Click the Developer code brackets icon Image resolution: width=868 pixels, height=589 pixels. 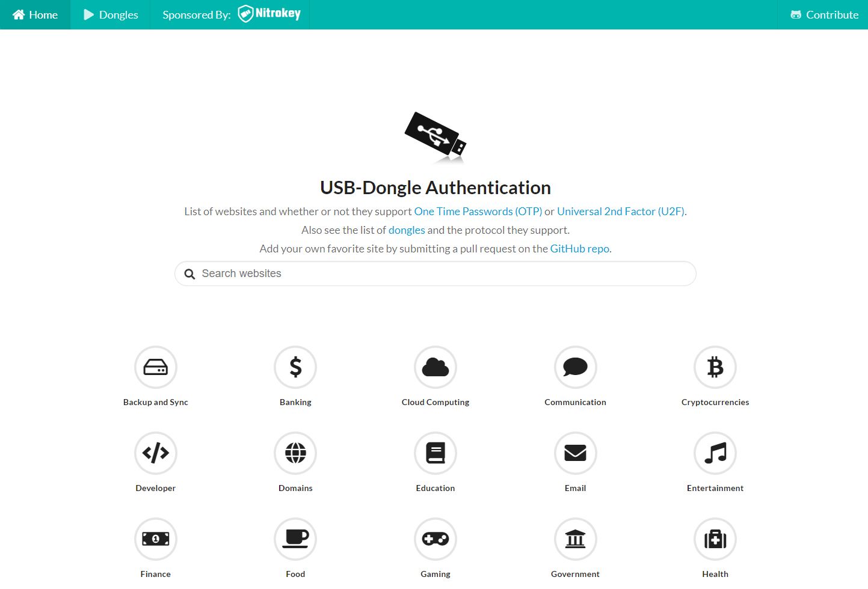[155, 453]
